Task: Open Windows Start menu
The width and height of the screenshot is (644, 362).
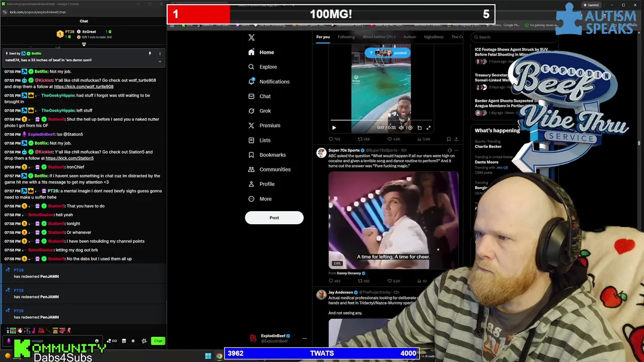Action: [x=208, y=356]
